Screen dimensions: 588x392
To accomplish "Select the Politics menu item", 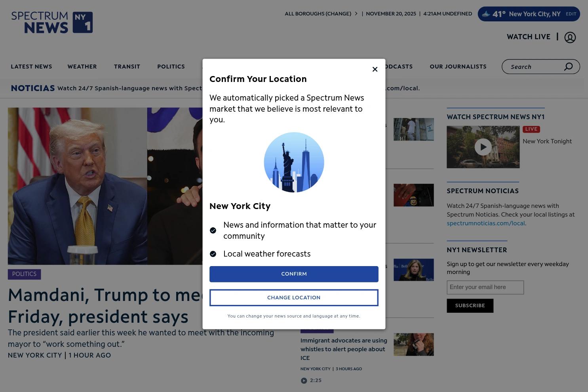I will (171, 67).
